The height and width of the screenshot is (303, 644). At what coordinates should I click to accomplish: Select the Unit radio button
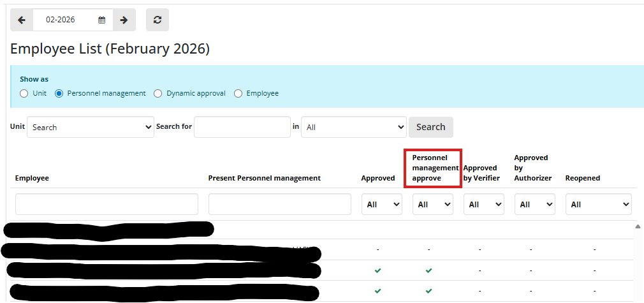click(x=24, y=93)
